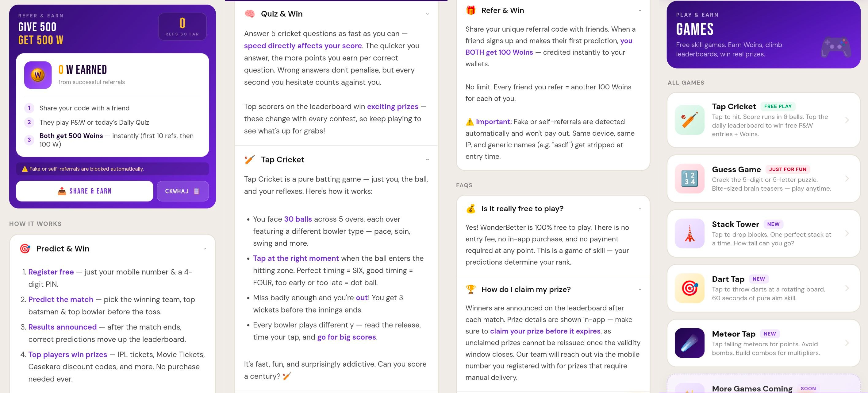Copy referral code via clipboard icon
This screenshot has height=393, width=868.
196,191
